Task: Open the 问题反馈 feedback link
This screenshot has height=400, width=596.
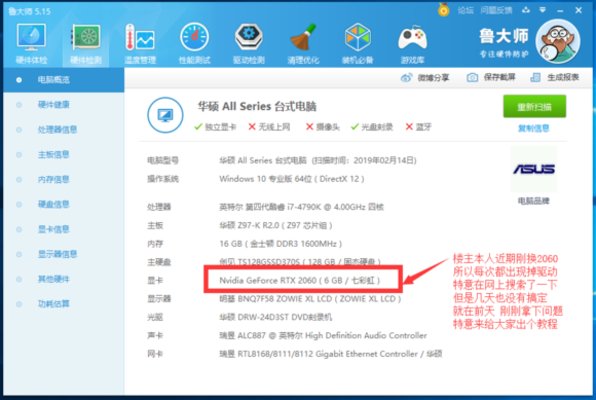Action: click(496, 10)
